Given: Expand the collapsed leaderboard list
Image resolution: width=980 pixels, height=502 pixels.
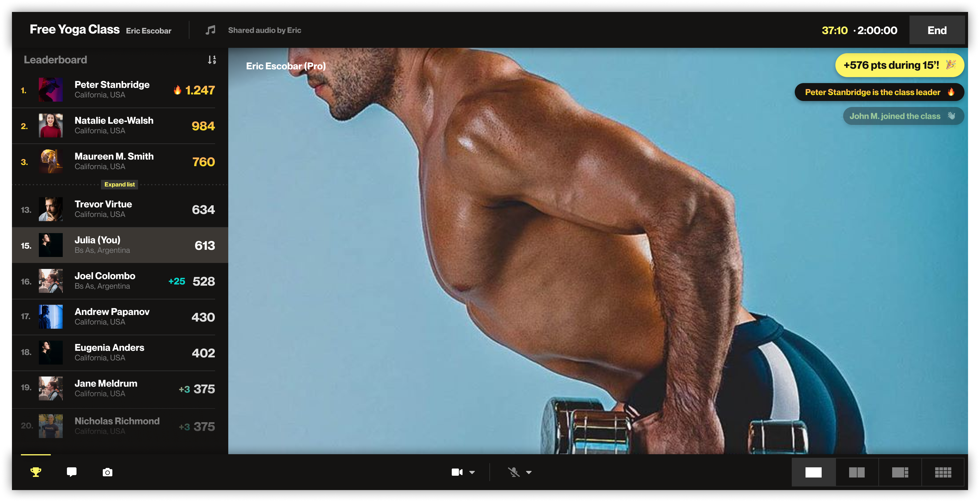Looking at the screenshot, I should 120,185.
